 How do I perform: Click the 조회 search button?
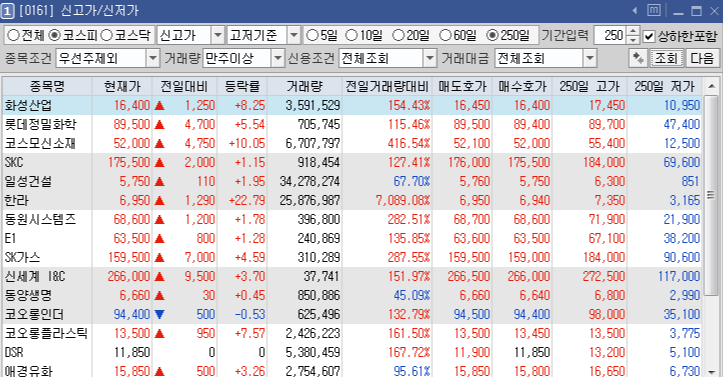(x=666, y=58)
